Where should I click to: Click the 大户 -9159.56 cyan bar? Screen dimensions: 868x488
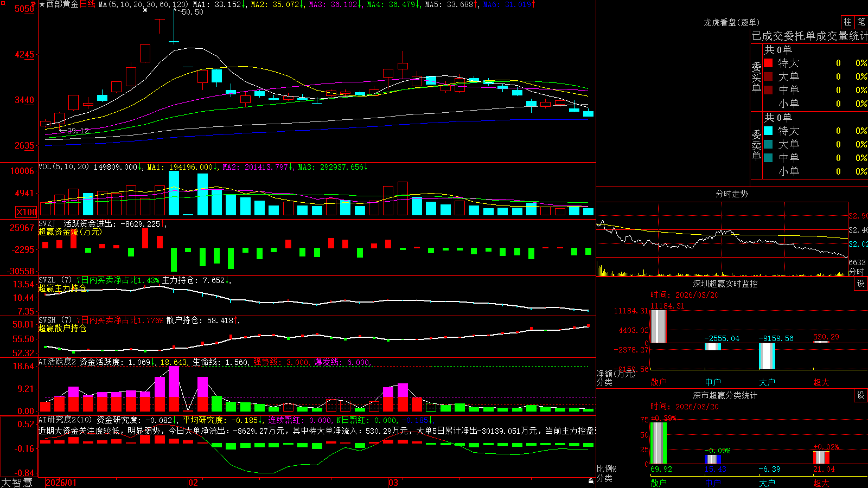tap(767, 356)
